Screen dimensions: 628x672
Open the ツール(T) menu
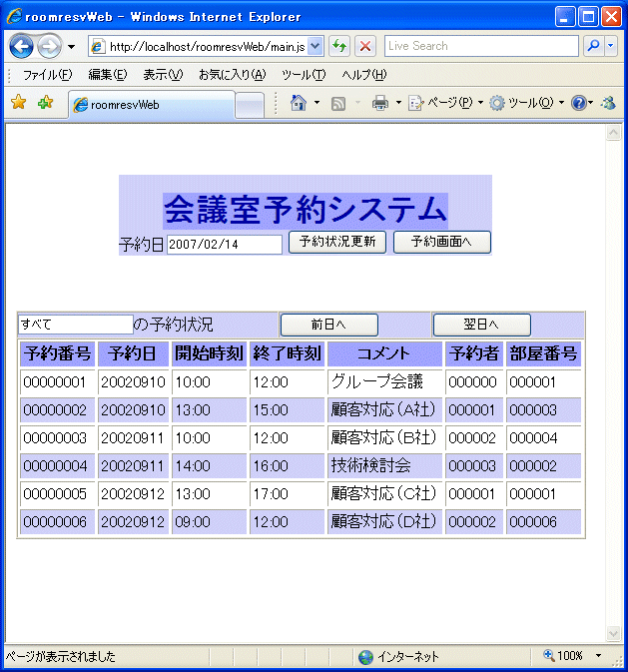point(304,75)
